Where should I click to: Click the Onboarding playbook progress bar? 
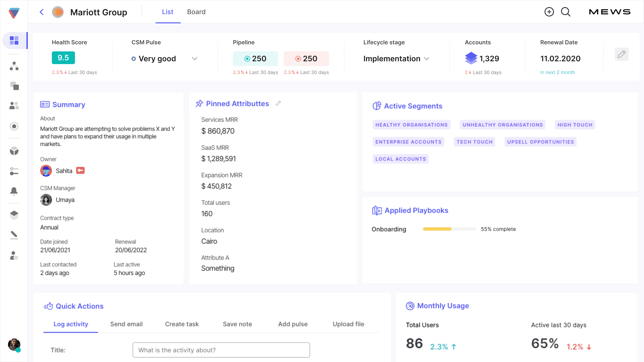pos(449,229)
